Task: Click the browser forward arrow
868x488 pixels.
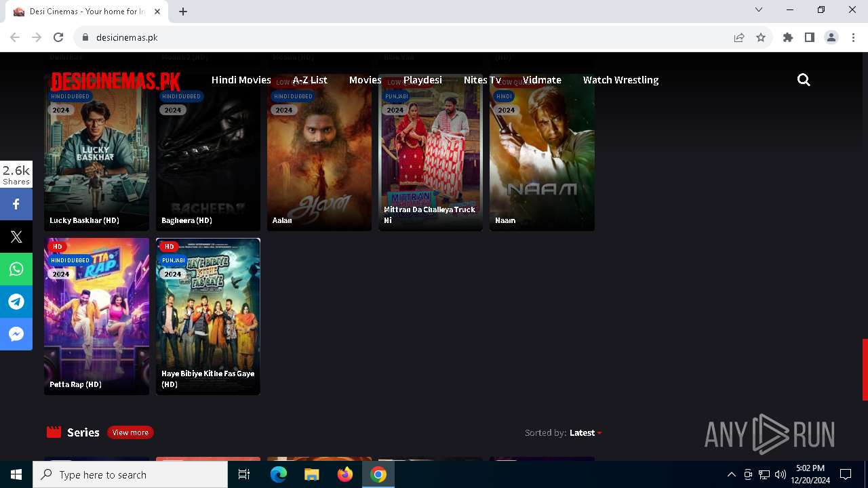Action: click(x=37, y=37)
